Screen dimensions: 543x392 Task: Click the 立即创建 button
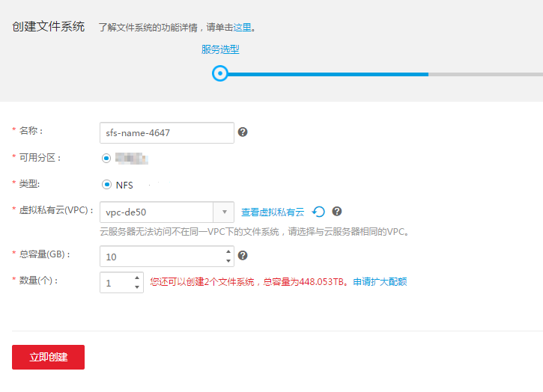pos(48,357)
